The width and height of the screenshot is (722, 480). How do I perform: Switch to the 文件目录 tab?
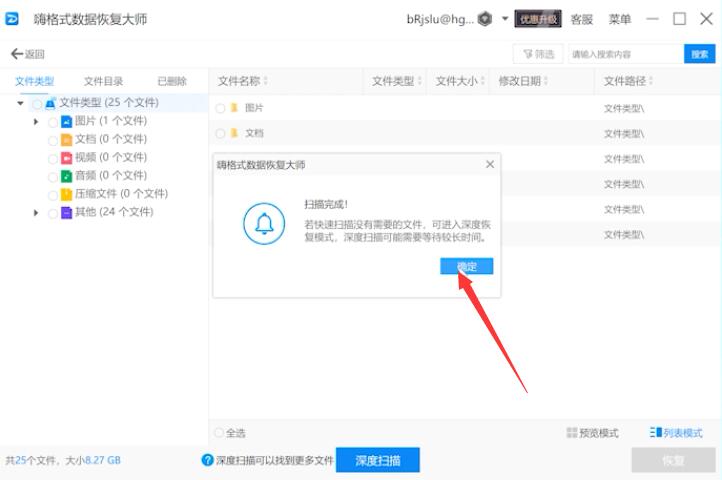click(103, 82)
